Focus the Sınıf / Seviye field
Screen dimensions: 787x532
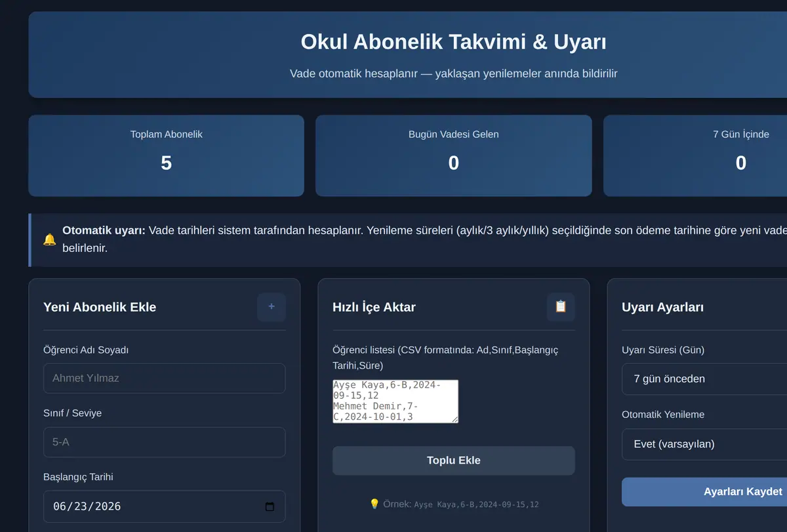coord(165,442)
